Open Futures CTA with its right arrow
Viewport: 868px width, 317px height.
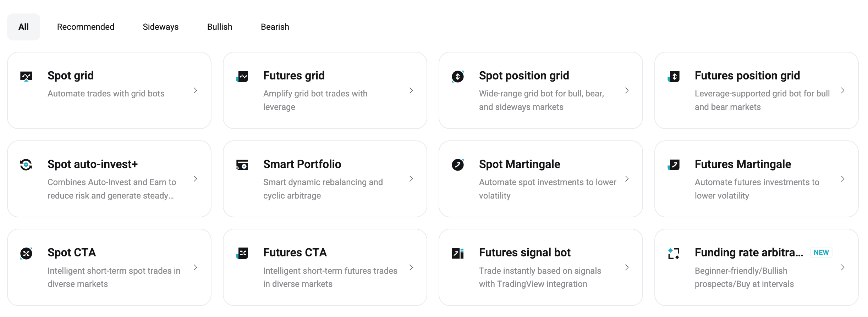(x=411, y=267)
